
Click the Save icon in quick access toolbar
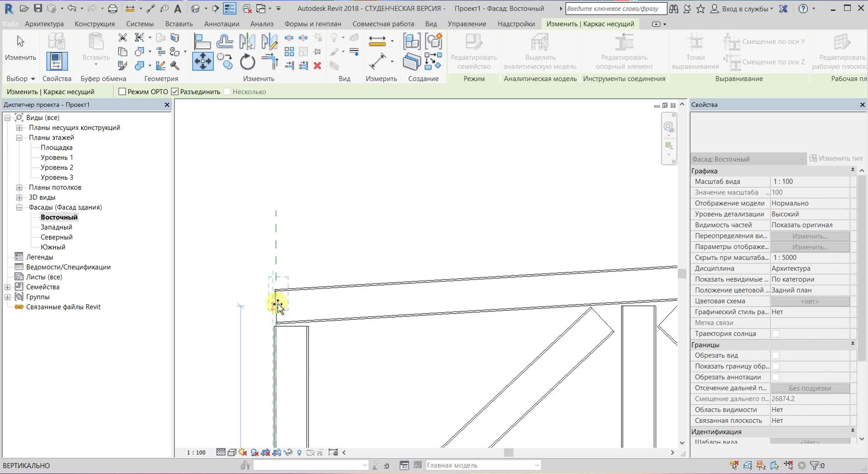(x=38, y=8)
